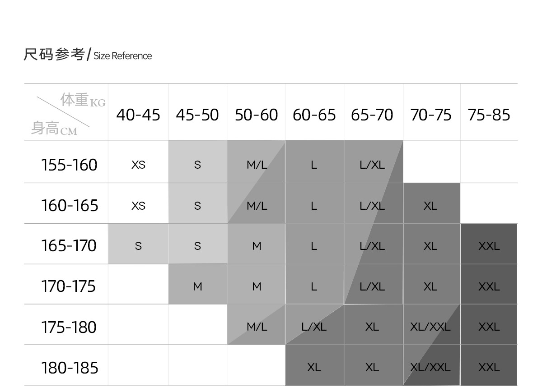
Task: Select L cell in the 155-160 row
Action: tap(314, 165)
